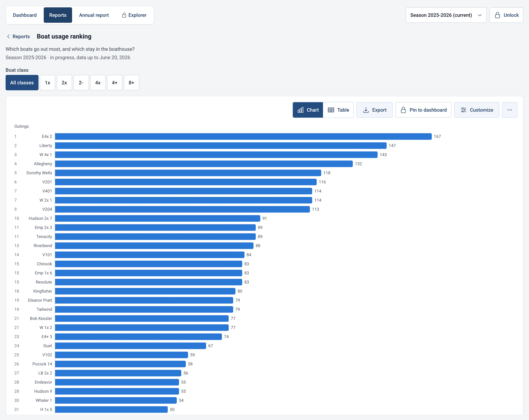Filter by 1x boat class
The width and height of the screenshot is (529, 420).
47,82
